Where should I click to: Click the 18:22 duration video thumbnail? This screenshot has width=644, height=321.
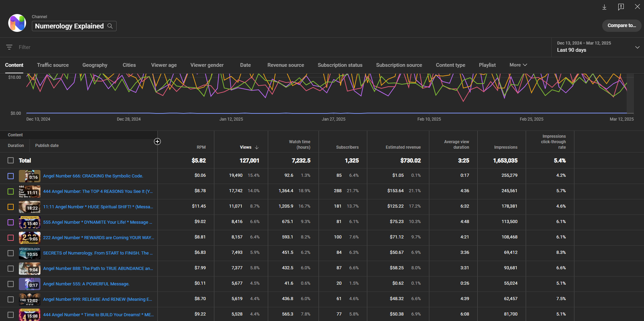coord(29,207)
